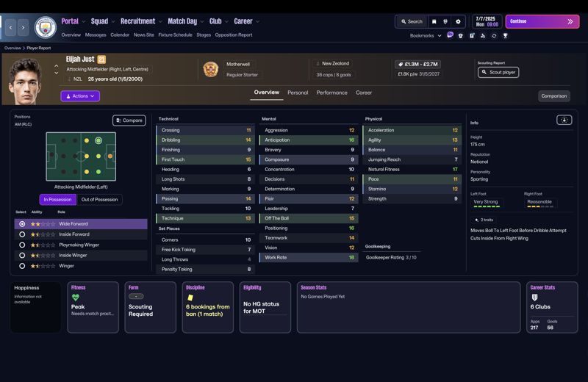Viewport: 588px width, 382px height.
Task: Open the Bookmarks dropdown
Action: click(426, 35)
